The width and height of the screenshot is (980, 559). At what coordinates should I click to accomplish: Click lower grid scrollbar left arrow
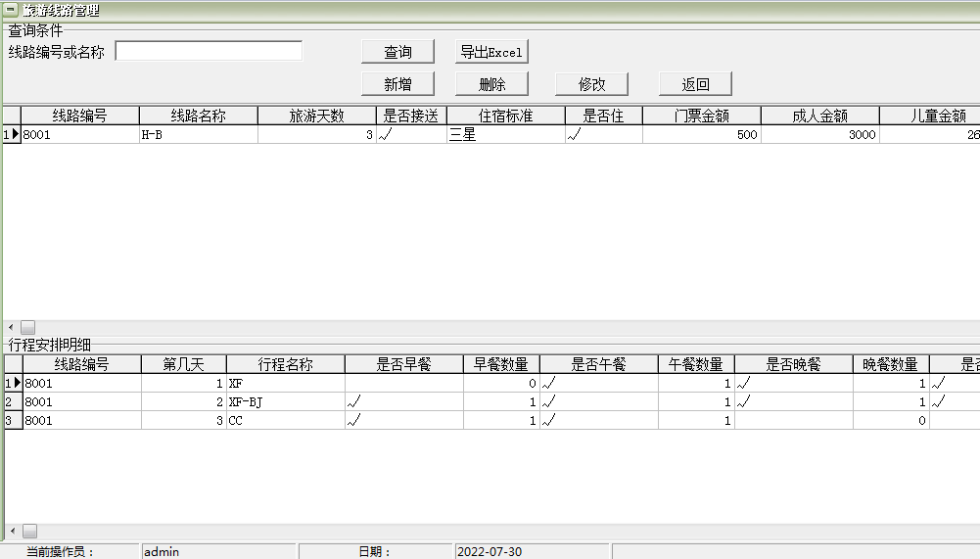tap(12, 531)
